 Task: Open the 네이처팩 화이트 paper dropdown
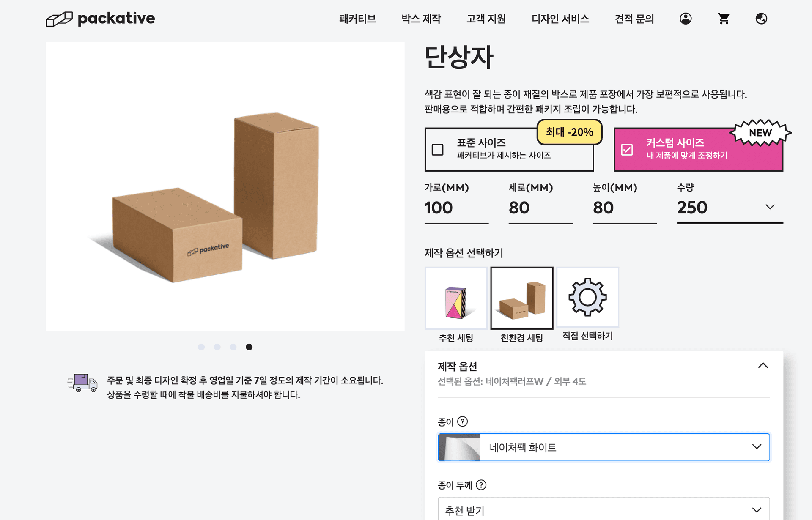click(x=604, y=447)
